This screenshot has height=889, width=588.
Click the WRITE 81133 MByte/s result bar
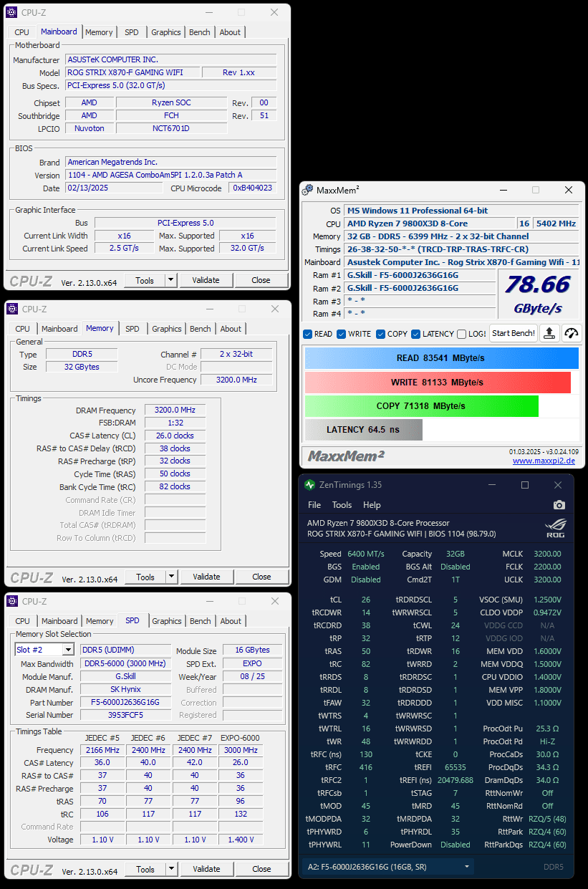(x=438, y=383)
